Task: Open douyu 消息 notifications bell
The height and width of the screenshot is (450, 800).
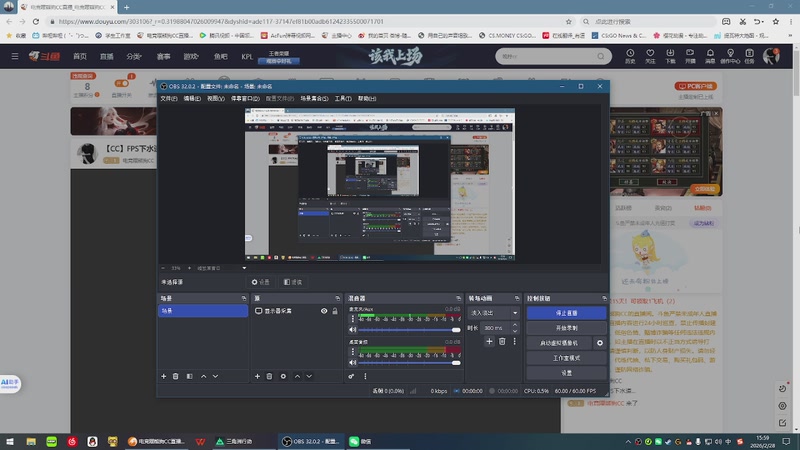Action: pos(710,56)
